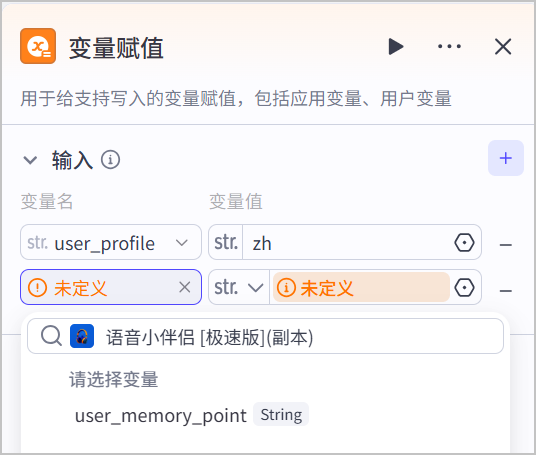536x455 pixels.
Task: Add a new input row with plus
Action: click(x=506, y=158)
